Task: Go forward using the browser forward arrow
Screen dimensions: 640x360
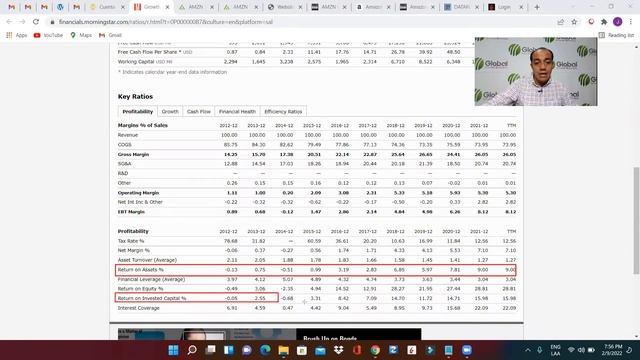Action: pos(22,22)
